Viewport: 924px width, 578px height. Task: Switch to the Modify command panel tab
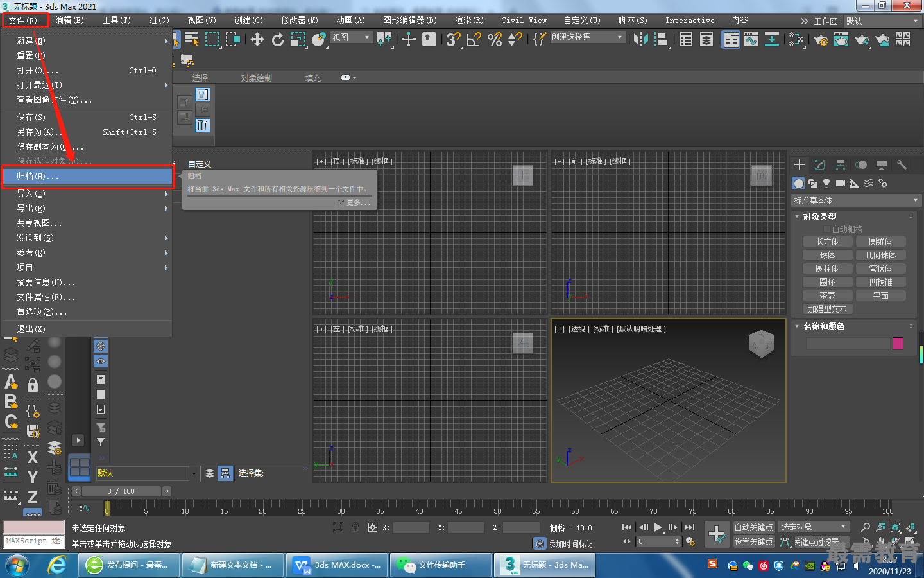click(x=820, y=165)
